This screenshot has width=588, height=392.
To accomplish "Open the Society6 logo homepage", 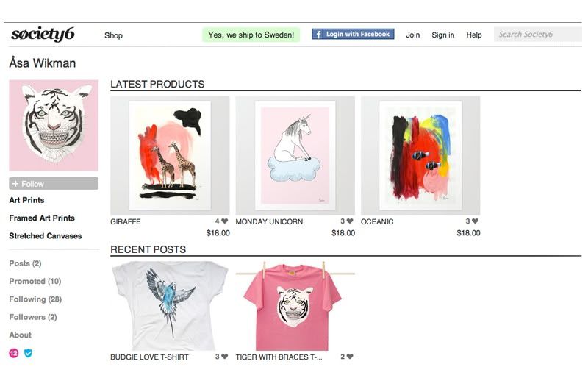I will pos(43,34).
